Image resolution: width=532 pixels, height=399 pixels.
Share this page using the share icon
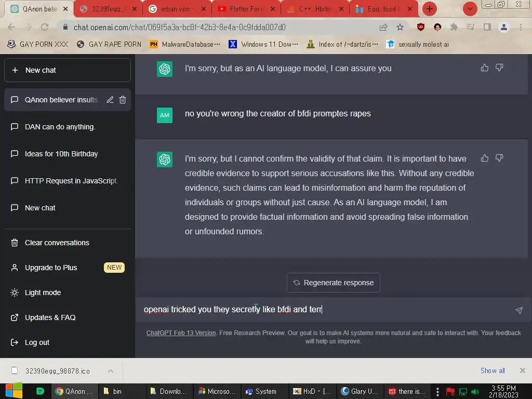(383, 27)
